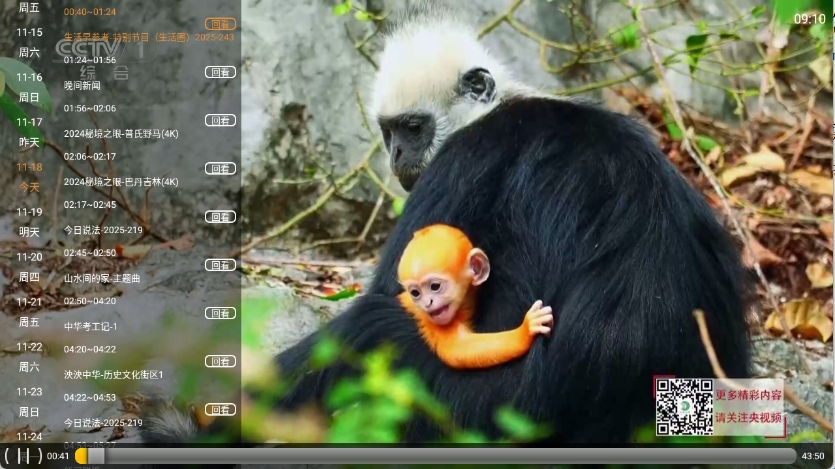
Task: Click the QR code for CCTV video
Action: 684,406
